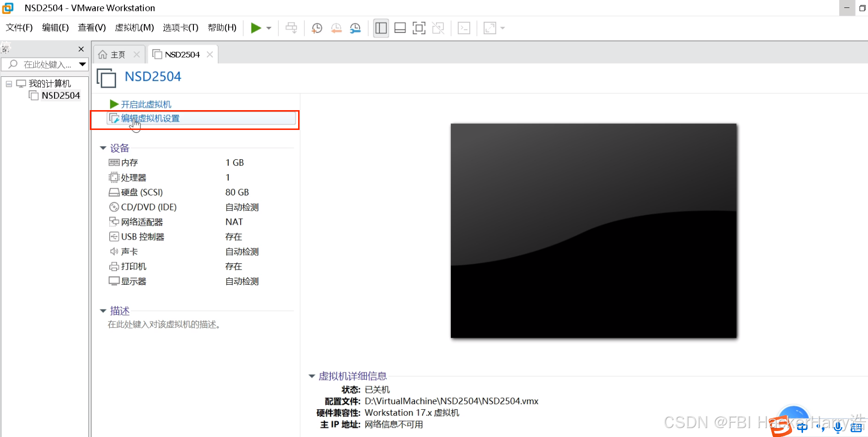Close the library sidebar panel
This screenshot has width=868, height=437.
pos(81,49)
